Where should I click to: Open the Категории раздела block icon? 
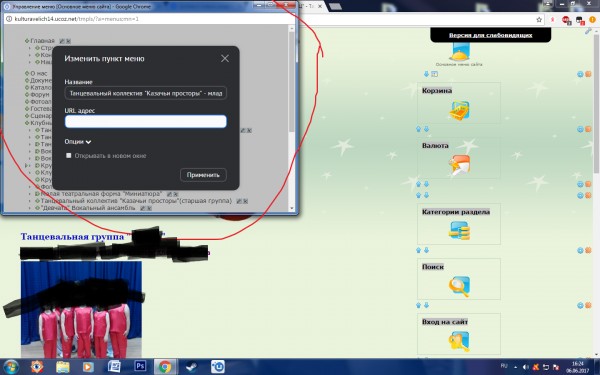pyautogui.click(x=459, y=231)
